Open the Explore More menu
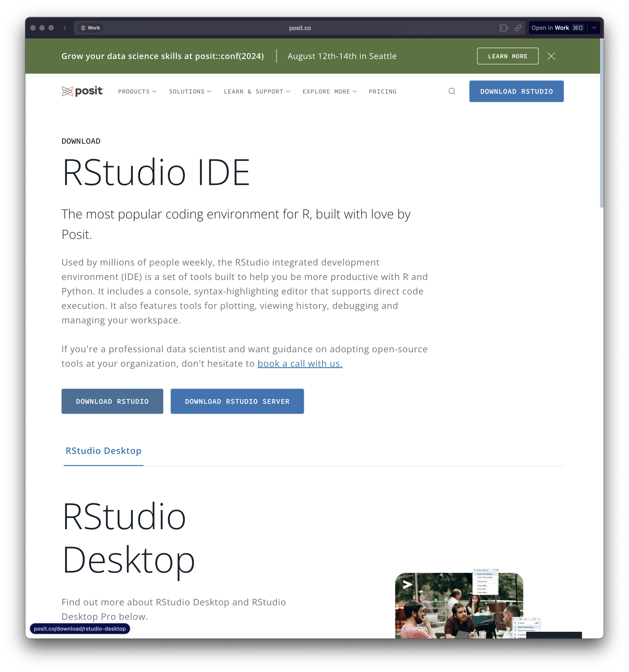 point(329,91)
